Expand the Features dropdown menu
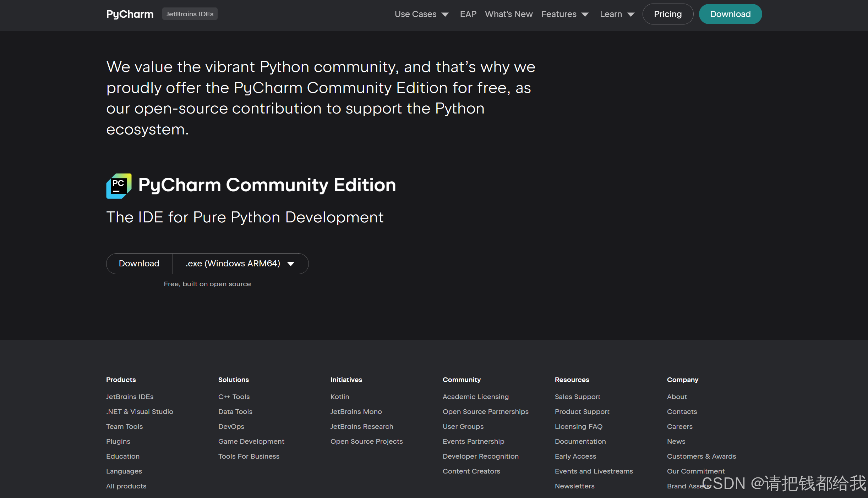The width and height of the screenshot is (868, 498). pyautogui.click(x=565, y=14)
